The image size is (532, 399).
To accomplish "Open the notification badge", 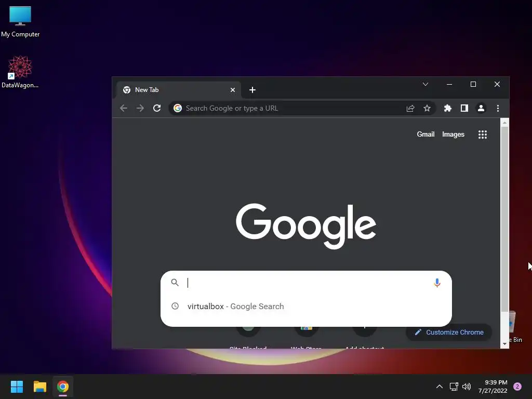I will point(517,387).
